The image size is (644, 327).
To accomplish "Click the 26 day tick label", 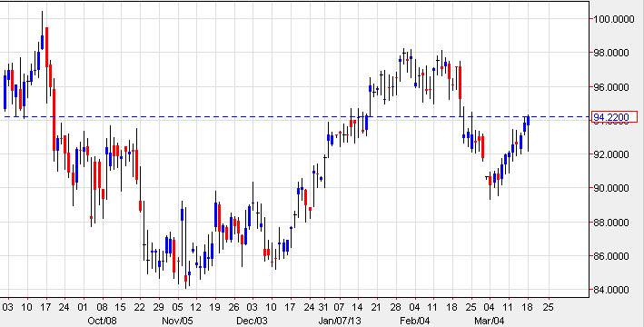I will coord(233,307).
